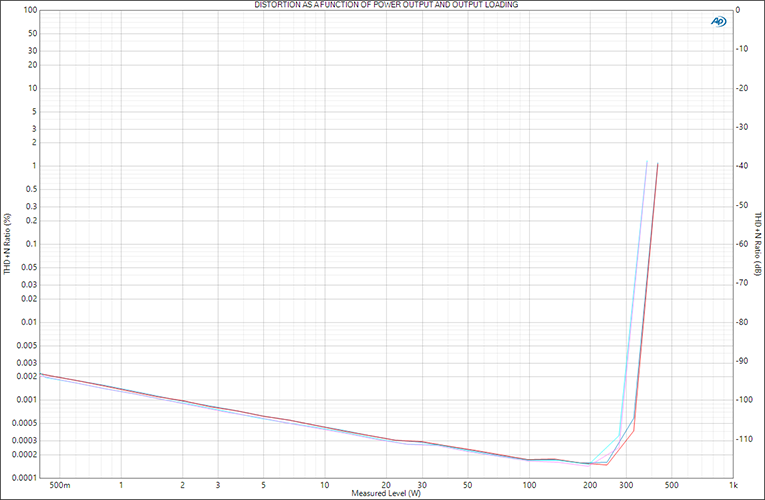The height and width of the screenshot is (500, 765).
Task: Select the 50 tick label on x-axis
Action: click(x=468, y=485)
